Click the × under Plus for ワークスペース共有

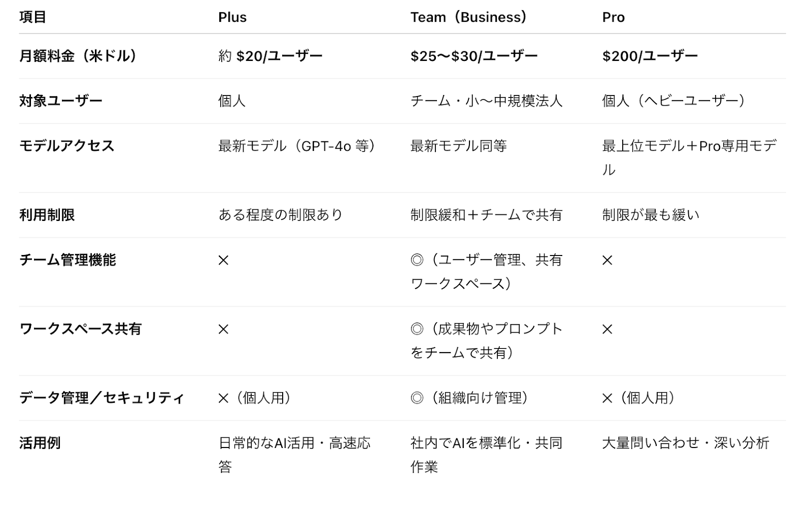(x=223, y=330)
